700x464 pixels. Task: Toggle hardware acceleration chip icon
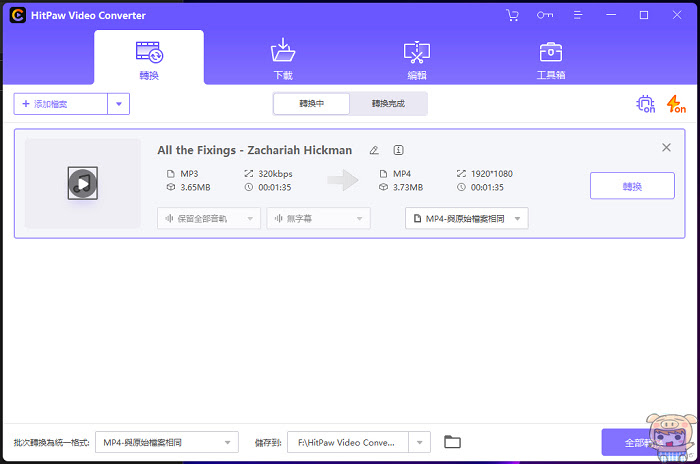[x=645, y=104]
